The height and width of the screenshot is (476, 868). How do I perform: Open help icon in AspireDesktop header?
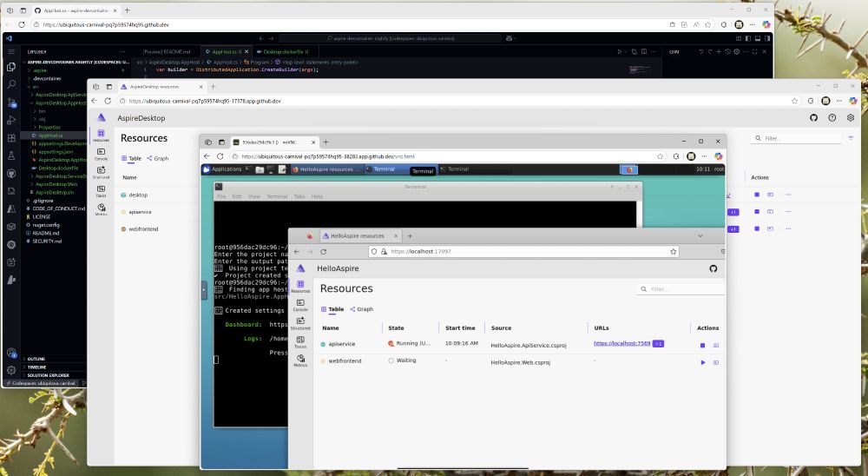[x=832, y=117]
